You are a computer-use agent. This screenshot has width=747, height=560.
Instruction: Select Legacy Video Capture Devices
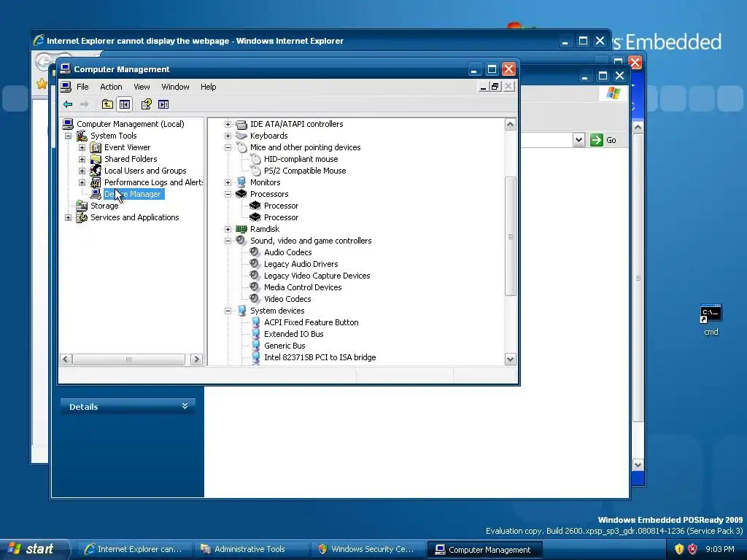(317, 276)
